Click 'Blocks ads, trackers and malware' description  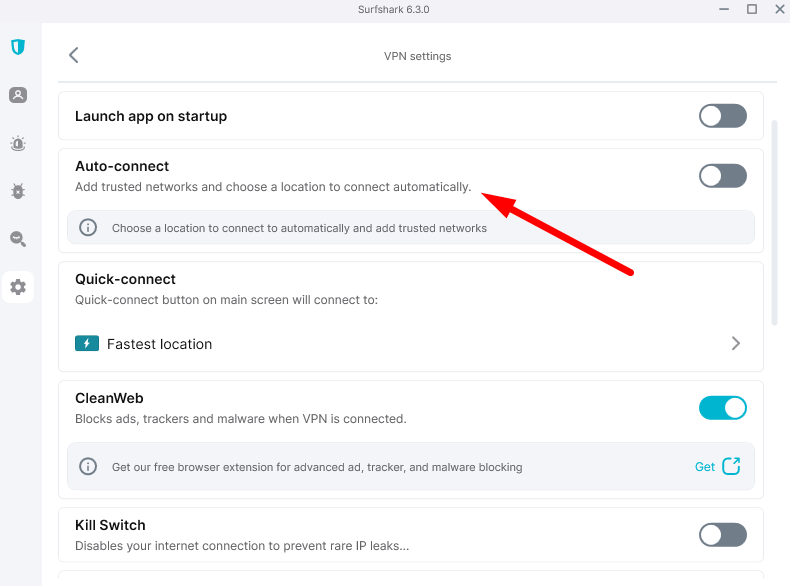coord(240,419)
